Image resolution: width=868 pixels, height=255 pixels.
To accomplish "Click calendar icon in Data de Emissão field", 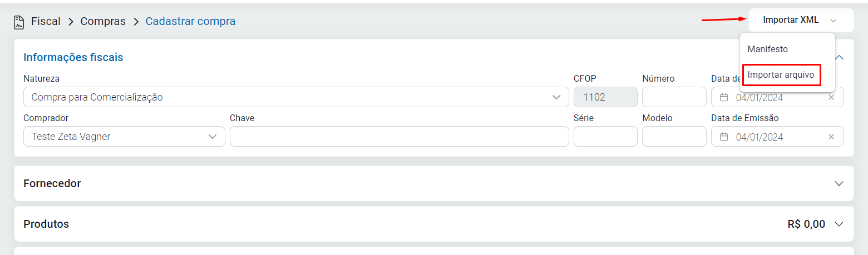I will pyautogui.click(x=724, y=137).
